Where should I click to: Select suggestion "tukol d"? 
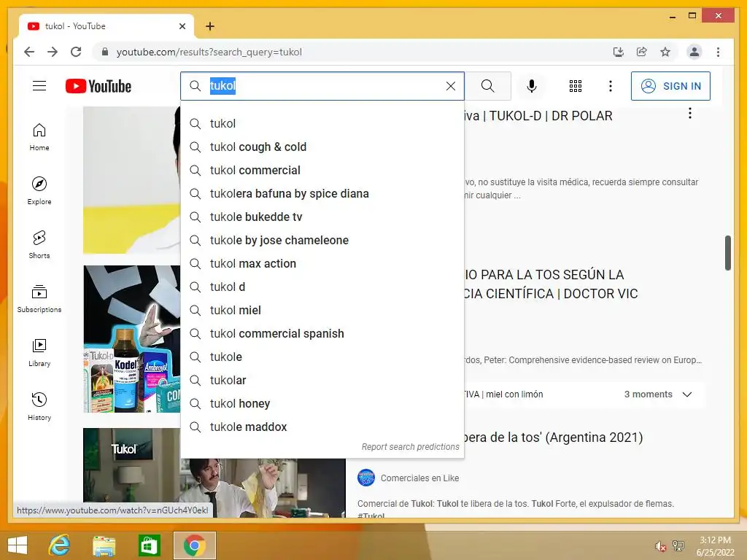pos(322,287)
